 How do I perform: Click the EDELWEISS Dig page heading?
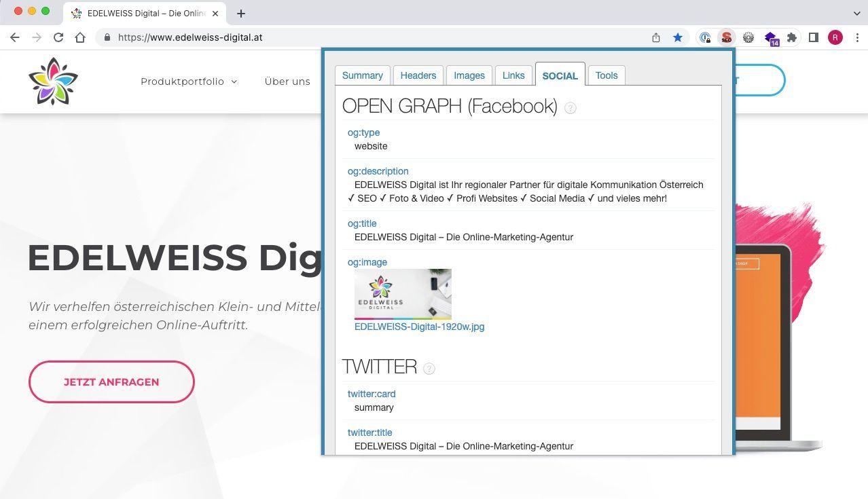(x=175, y=258)
